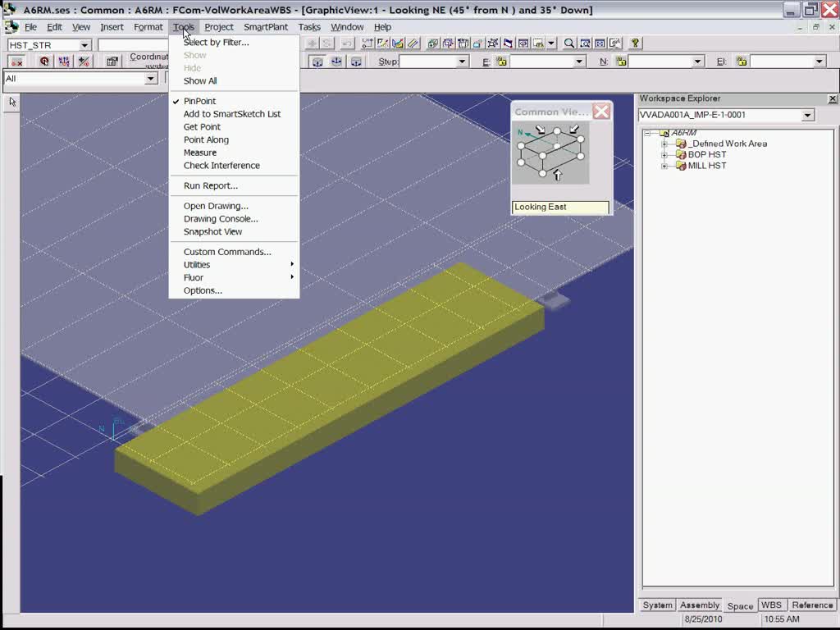The image size is (840, 630).
Task: Click the BOP HST folder icon
Action: pos(681,154)
